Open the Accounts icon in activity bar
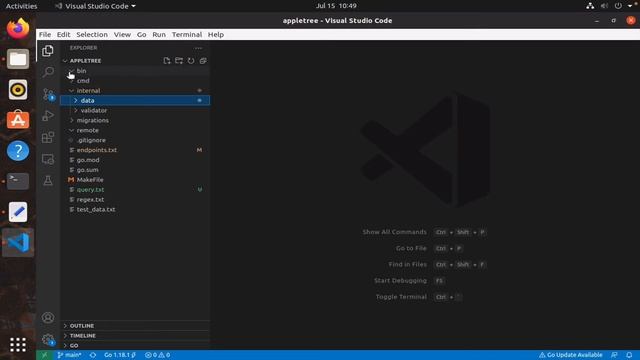The height and width of the screenshot is (360, 640). pos(48,318)
